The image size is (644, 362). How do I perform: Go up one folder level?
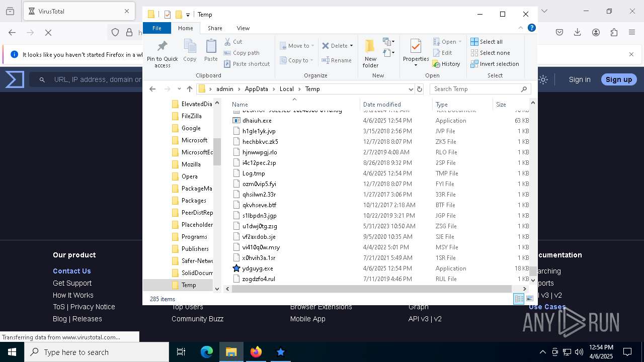click(189, 89)
